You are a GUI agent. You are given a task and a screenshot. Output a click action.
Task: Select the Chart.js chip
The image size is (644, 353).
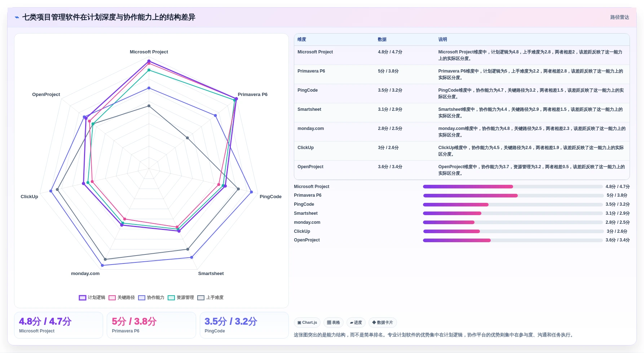[x=307, y=322]
